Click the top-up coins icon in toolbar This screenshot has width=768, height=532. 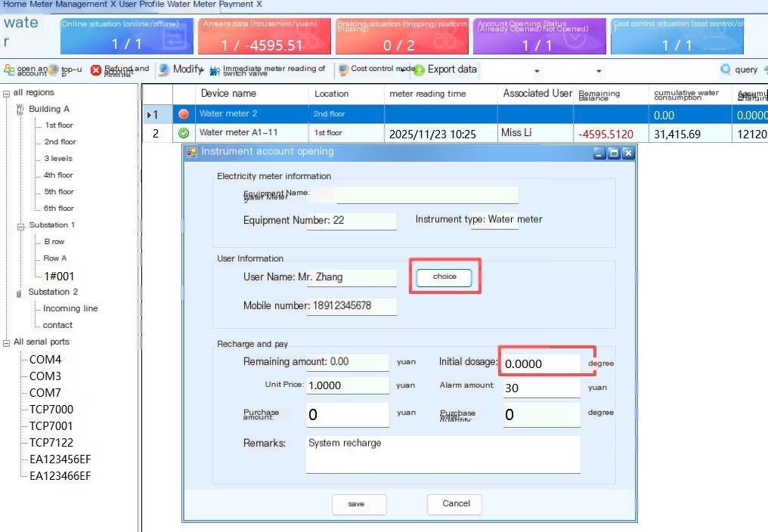coord(54,70)
